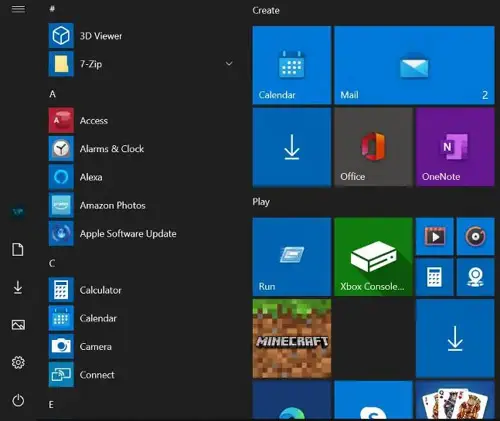Open Downloads folder icon in left sidebar

pos(18,287)
